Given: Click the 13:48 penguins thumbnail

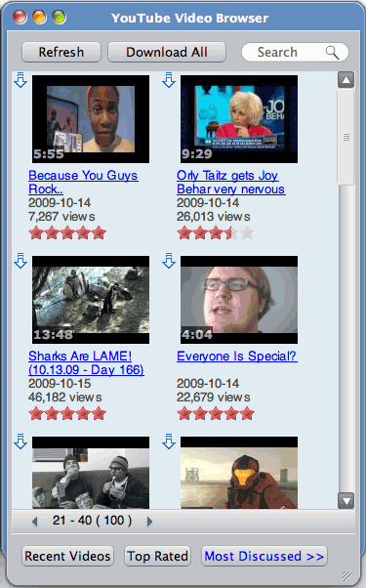Looking at the screenshot, I should pos(91,300).
